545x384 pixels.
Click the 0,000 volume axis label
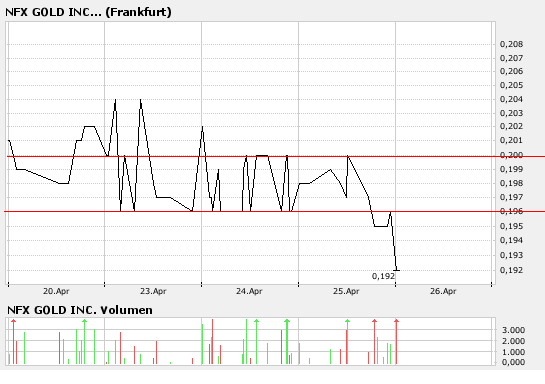coord(513,362)
